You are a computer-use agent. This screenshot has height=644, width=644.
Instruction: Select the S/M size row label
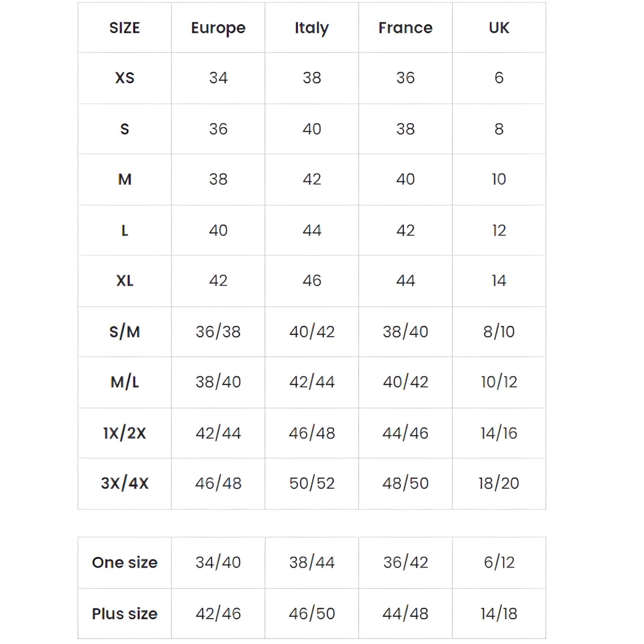tap(124, 332)
